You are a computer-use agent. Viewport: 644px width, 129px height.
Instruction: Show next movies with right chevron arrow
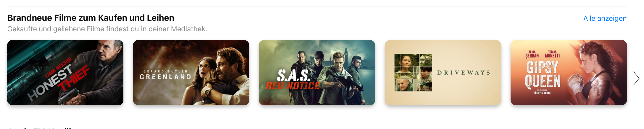pyautogui.click(x=636, y=78)
